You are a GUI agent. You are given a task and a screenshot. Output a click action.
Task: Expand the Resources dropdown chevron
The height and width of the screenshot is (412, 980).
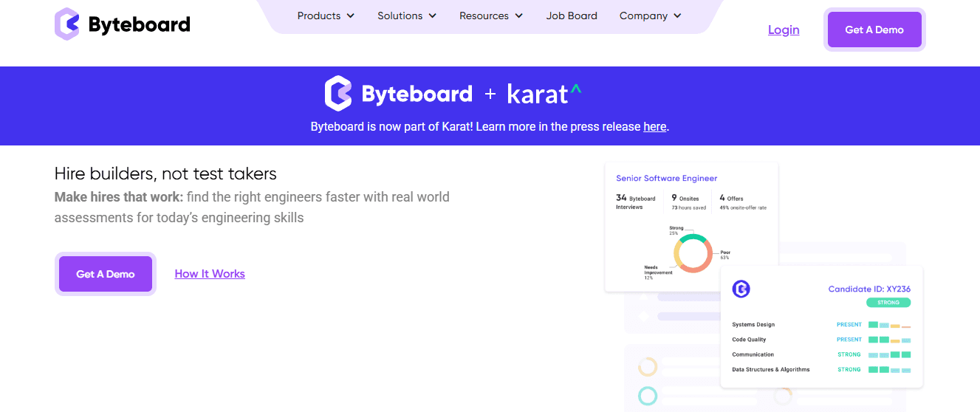[x=518, y=16]
